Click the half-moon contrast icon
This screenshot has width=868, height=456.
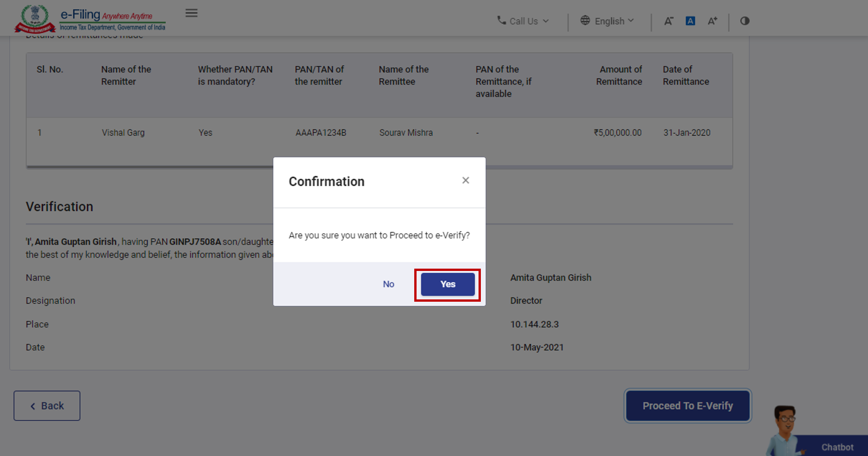pos(744,21)
